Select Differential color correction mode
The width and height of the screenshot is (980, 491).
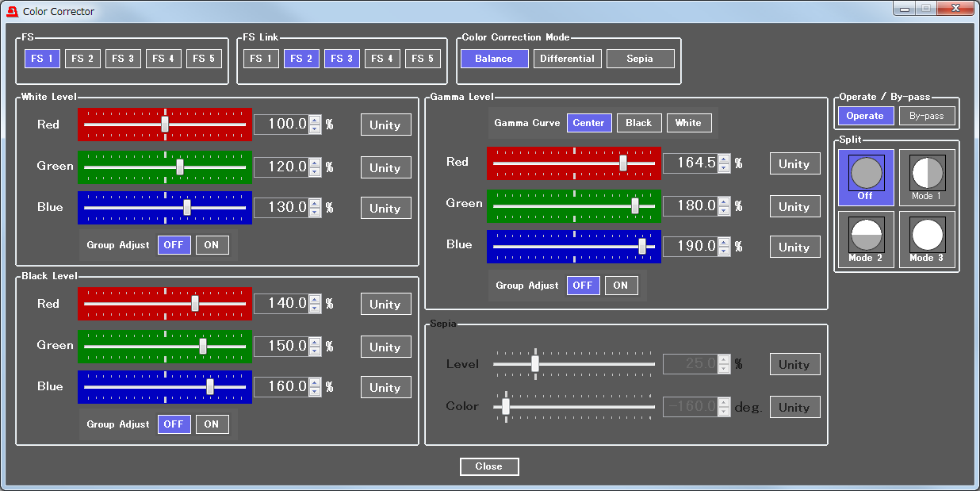click(x=567, y=59)
